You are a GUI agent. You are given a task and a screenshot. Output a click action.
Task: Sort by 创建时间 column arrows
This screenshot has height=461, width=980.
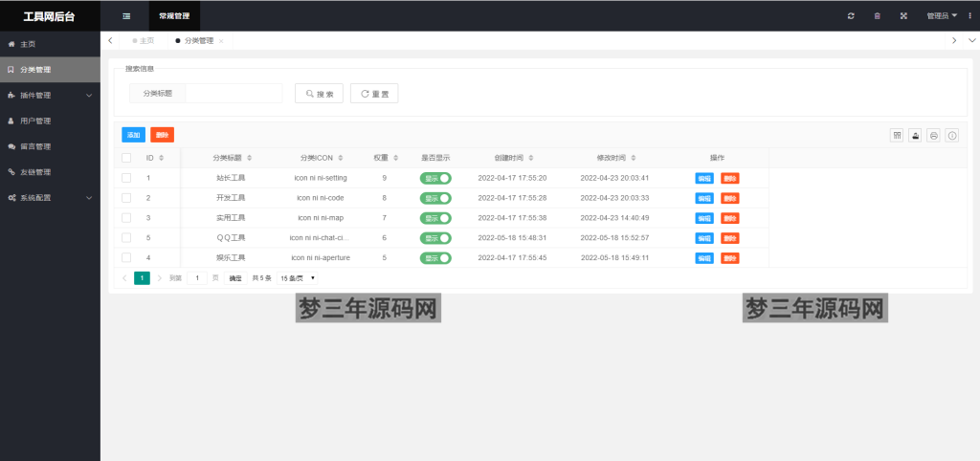pos(530,158)
